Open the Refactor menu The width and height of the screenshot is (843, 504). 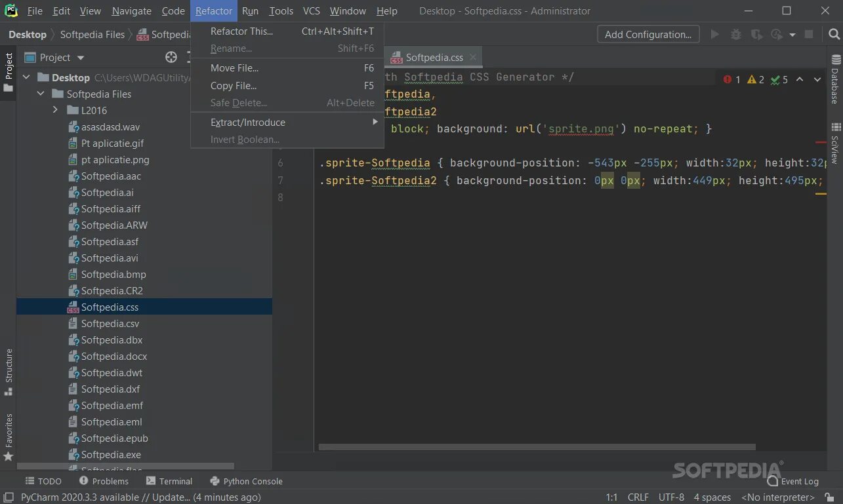click(x=214, y=11)
